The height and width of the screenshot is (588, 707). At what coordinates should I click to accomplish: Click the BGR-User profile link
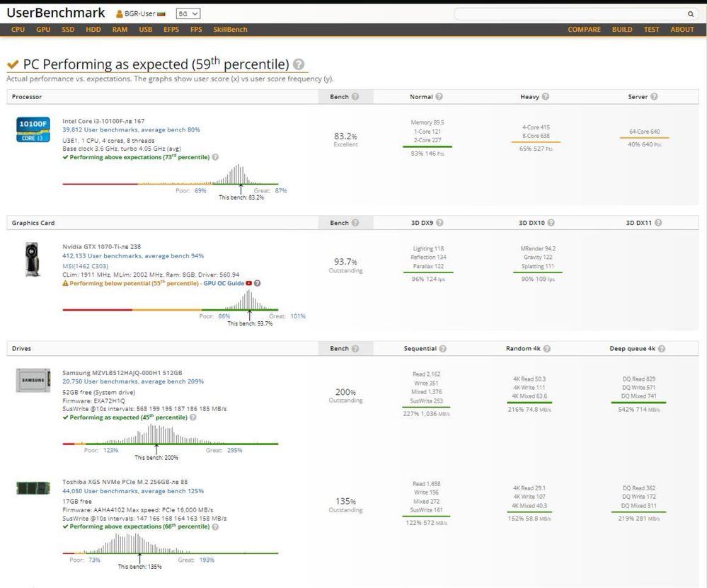[x=140, y=14]
